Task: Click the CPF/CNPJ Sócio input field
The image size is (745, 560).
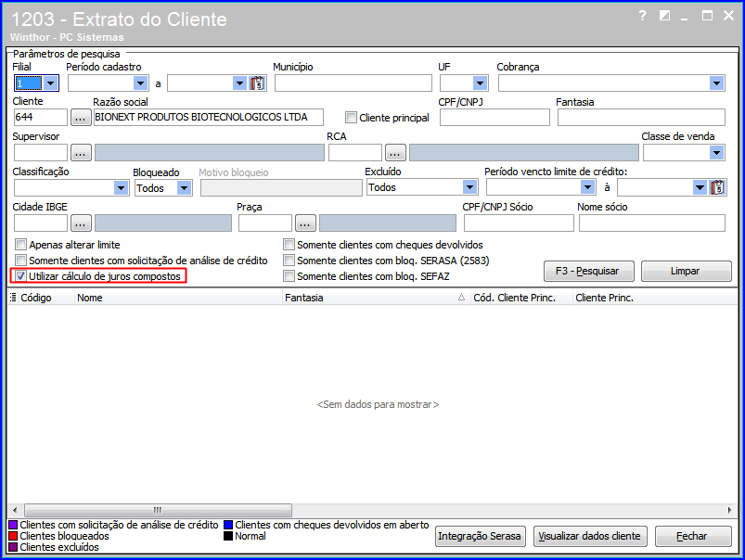Action: pos(519,223)
